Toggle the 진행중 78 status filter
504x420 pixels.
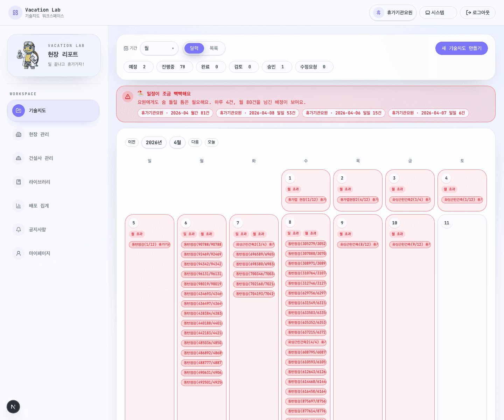pos(175,66)
